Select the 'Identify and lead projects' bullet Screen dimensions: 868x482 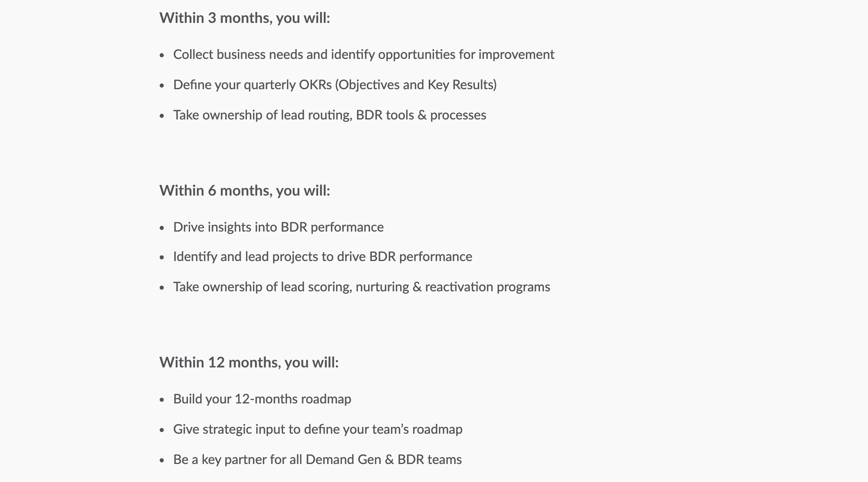point(323,257)
